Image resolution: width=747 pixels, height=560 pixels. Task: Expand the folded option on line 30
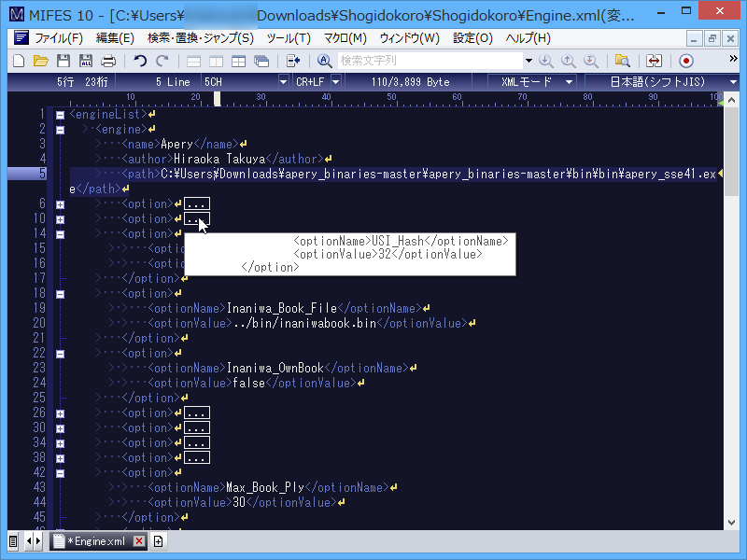[x=60, y=428]
